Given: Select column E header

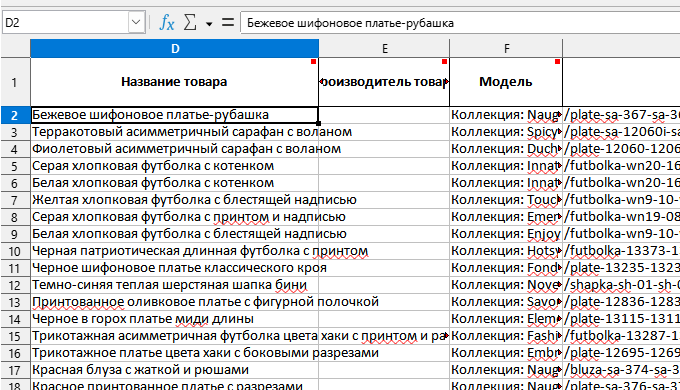Looking at the screenshot, I should [384, 49].
